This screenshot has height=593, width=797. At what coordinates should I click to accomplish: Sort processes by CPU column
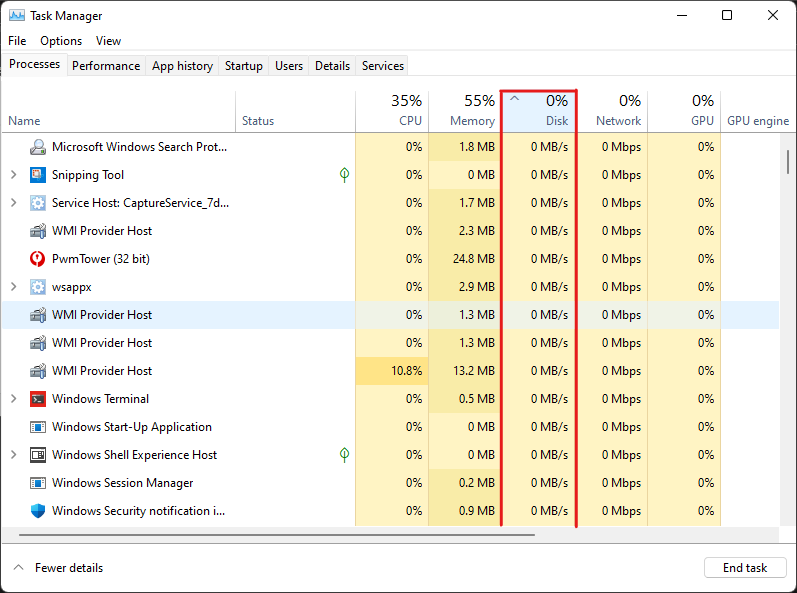tap(392, 111)
